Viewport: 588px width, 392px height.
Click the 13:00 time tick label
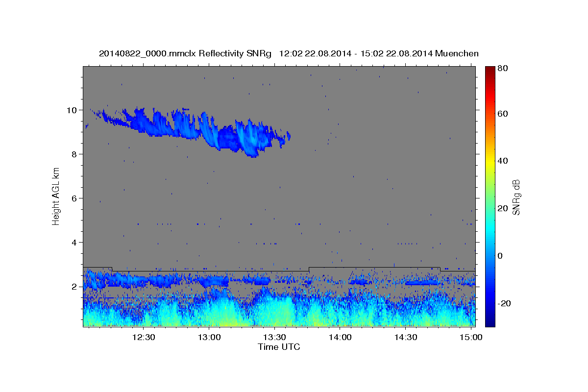pyautogui.click(x=209, y=337)
